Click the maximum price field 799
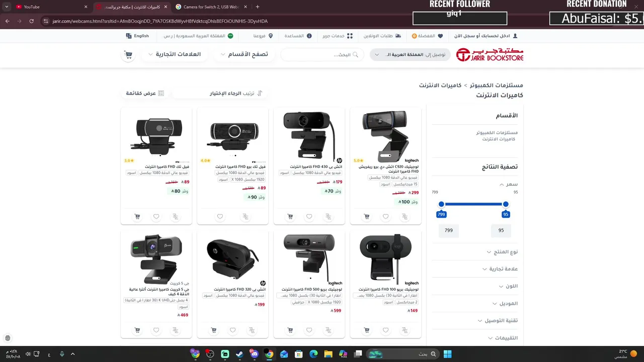The width and height of the screenshot is (644, 362). point(449,230)
